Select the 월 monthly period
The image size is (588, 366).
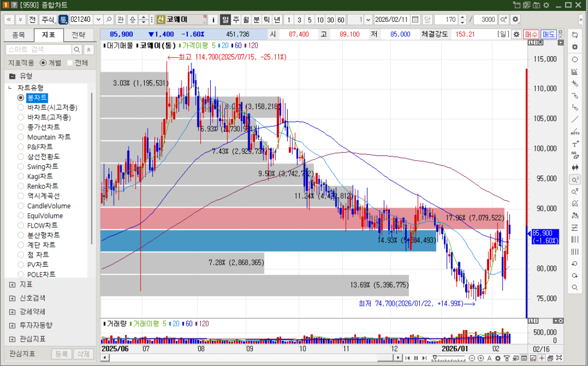point(246,20)
